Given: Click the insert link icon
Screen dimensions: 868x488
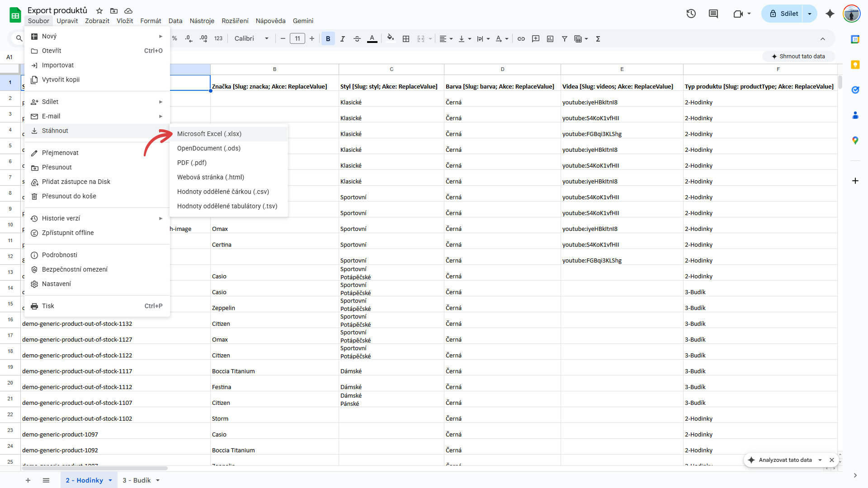Looking at the screenshot, I should click(521, 39).
